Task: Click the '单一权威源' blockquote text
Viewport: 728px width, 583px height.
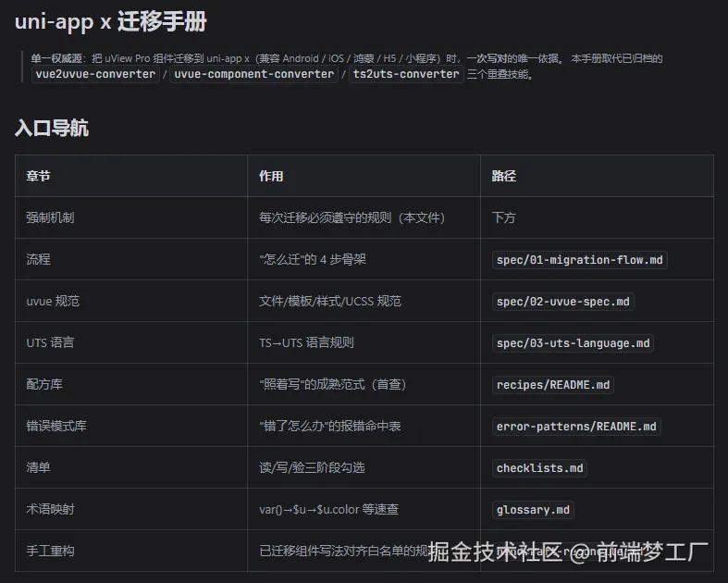Action: tap(56, 58)
